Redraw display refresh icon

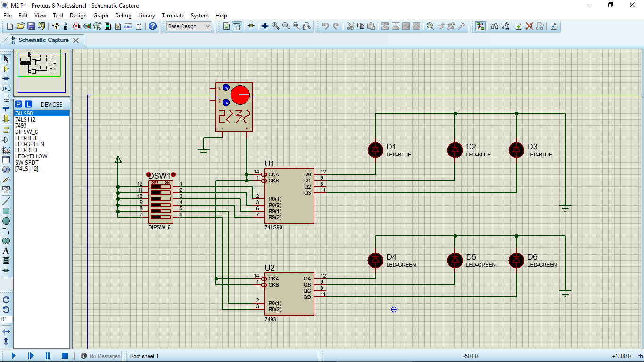click(x=226, y=26)
